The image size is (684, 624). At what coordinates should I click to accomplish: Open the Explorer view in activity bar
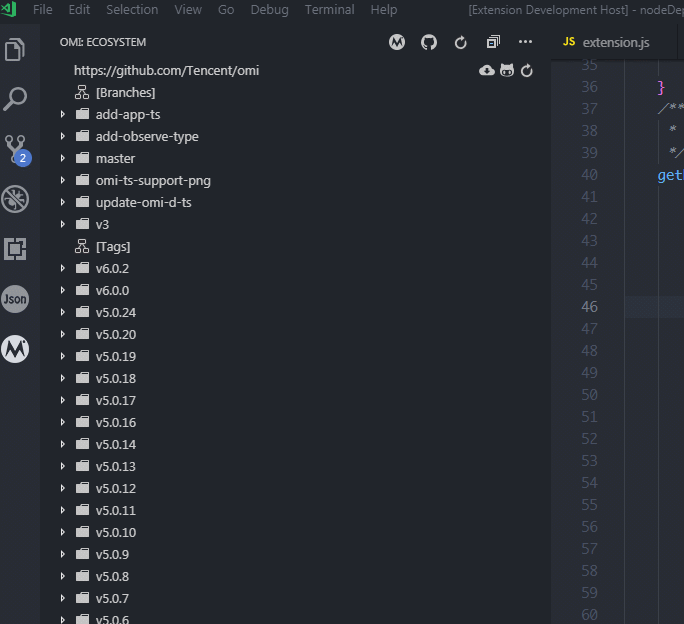point(15,49)
